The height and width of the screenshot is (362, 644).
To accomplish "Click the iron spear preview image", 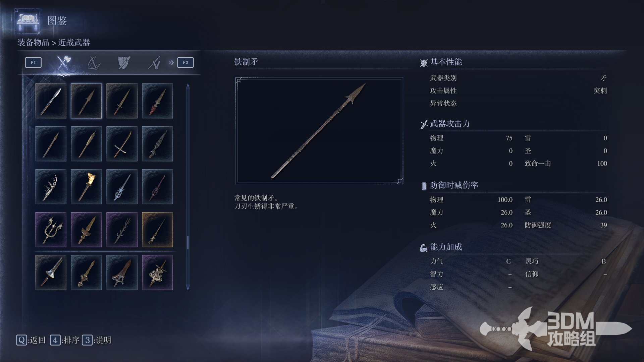I will coord(319,130).
